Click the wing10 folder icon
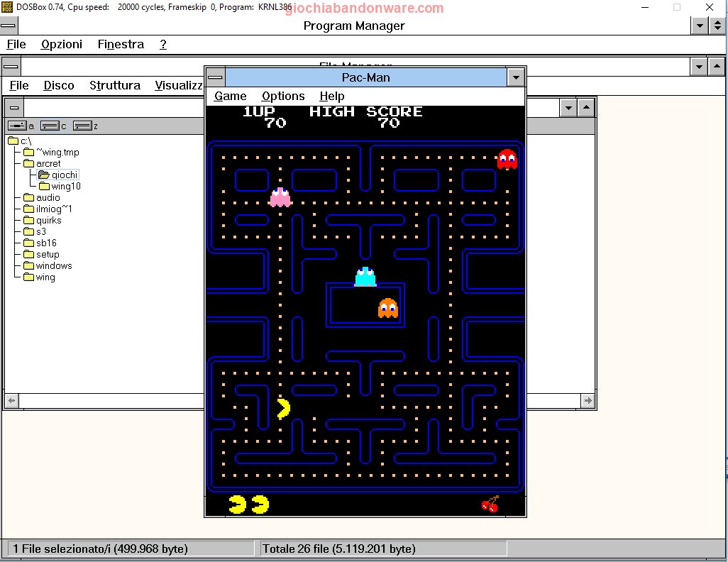 43,186
